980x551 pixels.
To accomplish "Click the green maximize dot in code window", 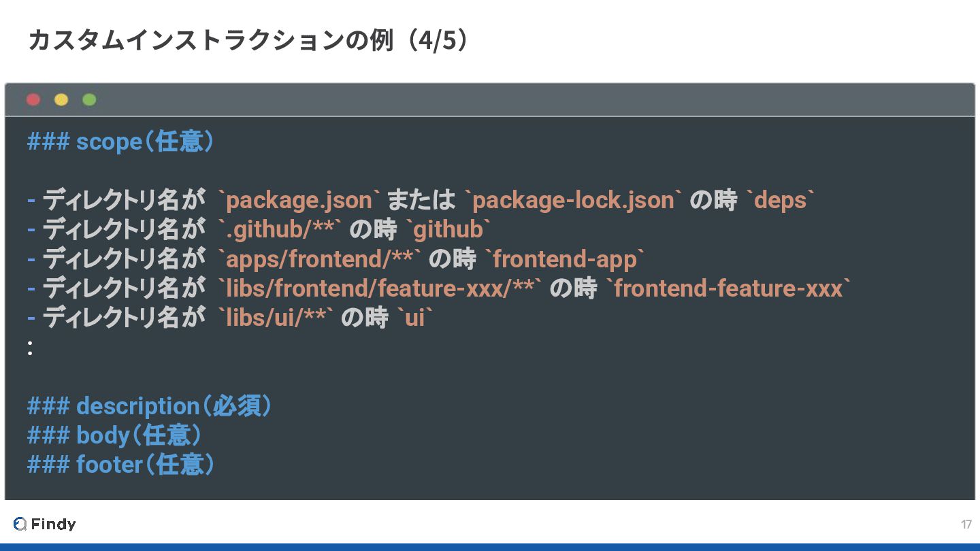I will (x=89, y=100).
